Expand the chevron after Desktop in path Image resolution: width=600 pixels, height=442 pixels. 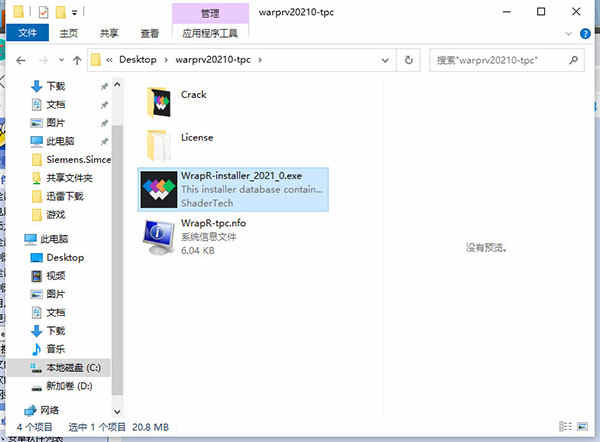click(166, 60)
